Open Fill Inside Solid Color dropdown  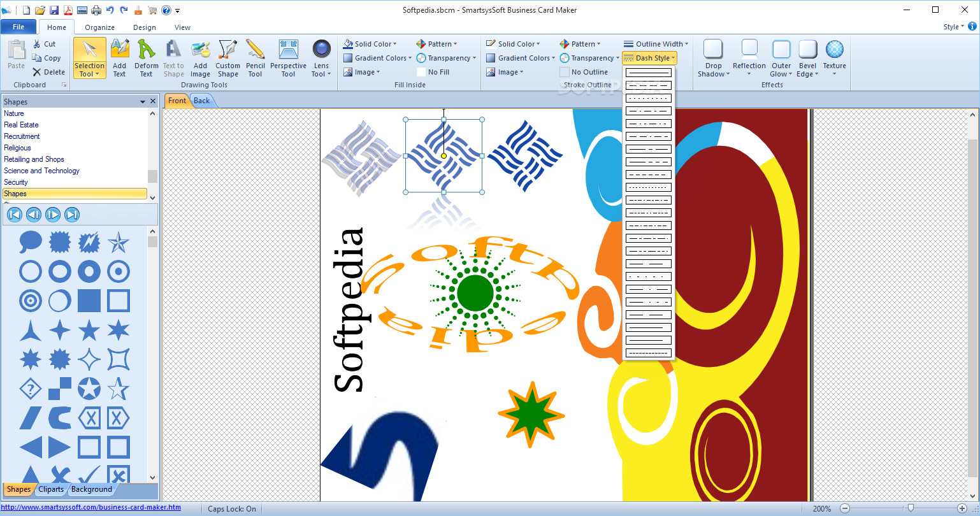click(x=370, y=44)
